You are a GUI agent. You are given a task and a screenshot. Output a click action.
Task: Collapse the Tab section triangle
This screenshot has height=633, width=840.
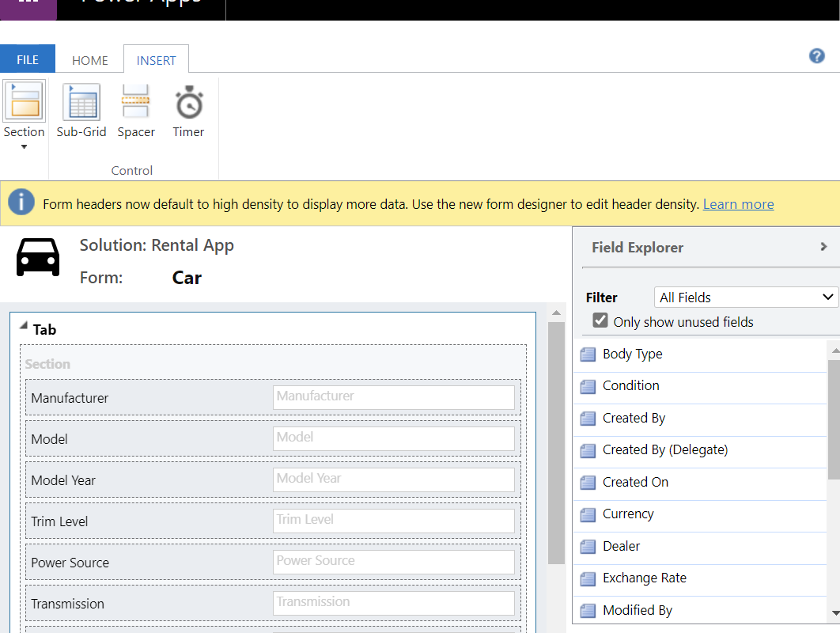tap(24, 326)
